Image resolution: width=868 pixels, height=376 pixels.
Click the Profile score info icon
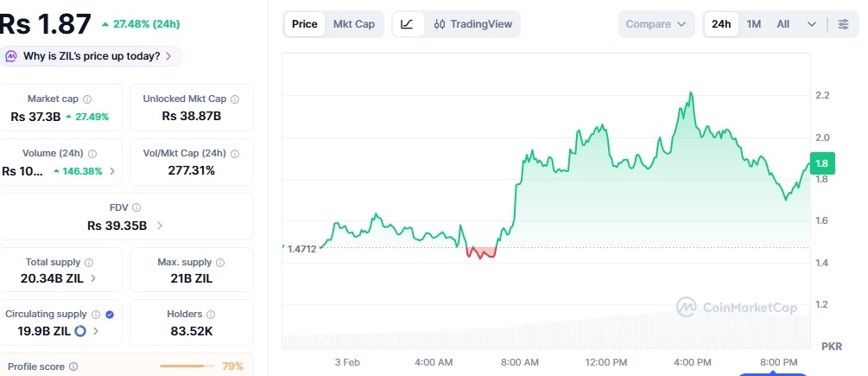(73, 366)
